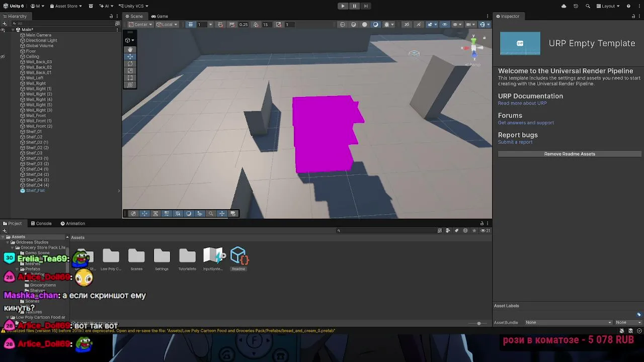Open the account M dropdown

[x=37, y=6]
